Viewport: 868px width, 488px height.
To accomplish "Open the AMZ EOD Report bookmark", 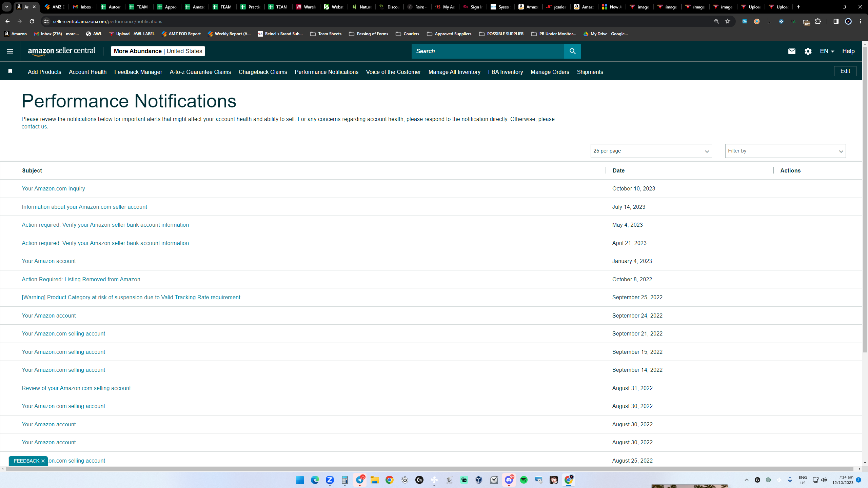I will [181, 34].
